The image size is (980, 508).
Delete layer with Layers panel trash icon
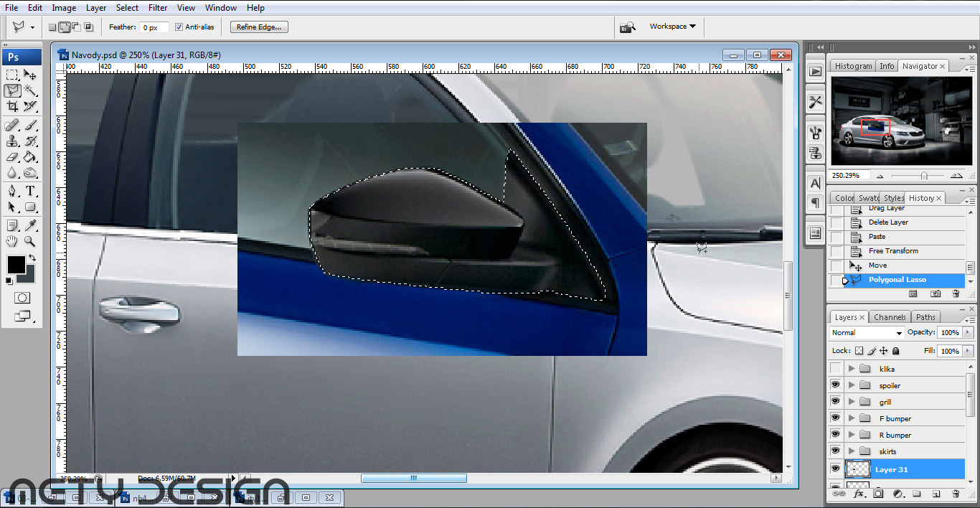tap(956, 494)
